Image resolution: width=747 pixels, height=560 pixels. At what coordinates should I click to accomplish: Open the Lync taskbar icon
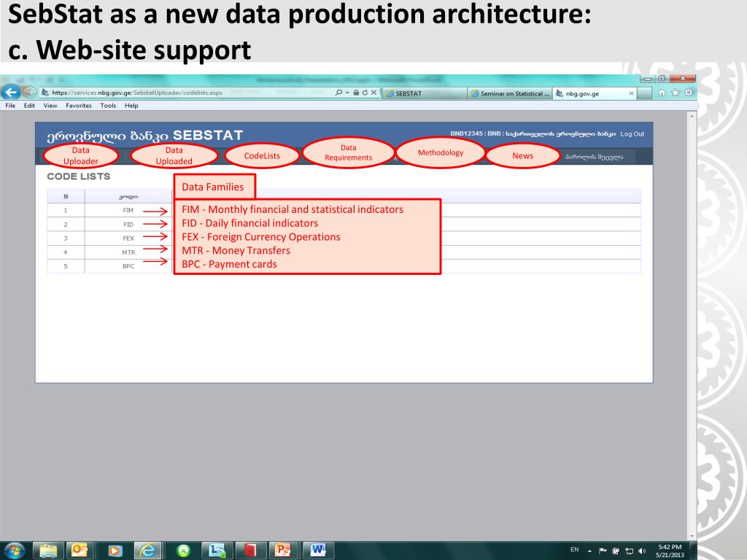[217, 551]
